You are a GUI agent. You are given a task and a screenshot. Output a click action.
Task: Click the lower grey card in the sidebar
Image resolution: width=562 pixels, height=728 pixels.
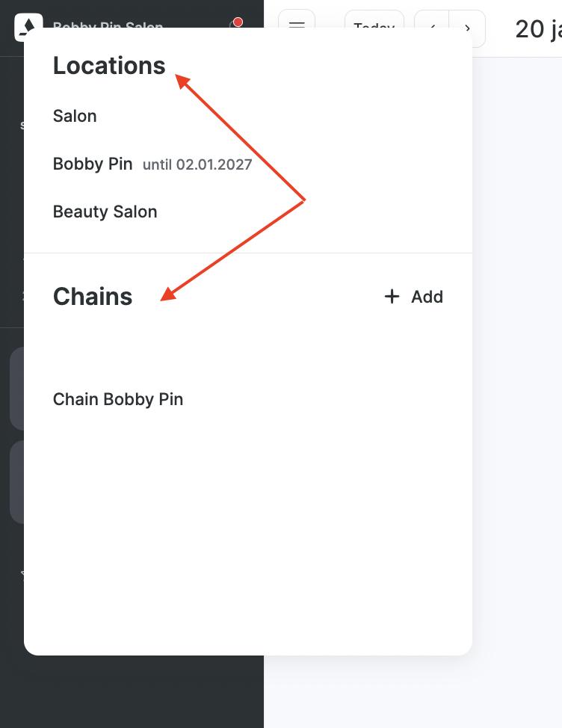pyautogui.click(x=16, y=482)
